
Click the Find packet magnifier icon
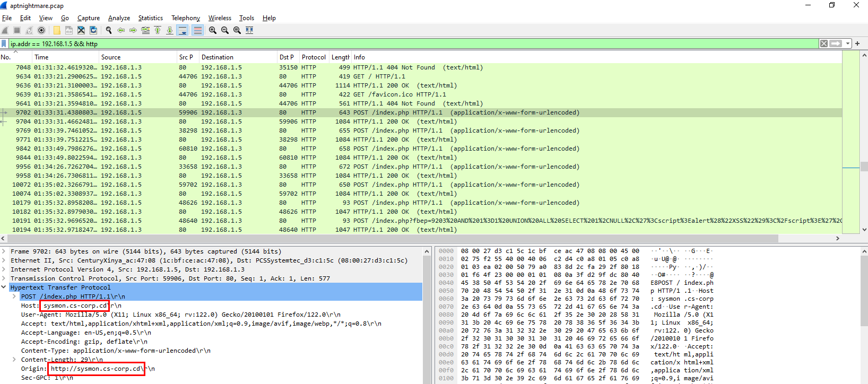(x=109, y=30)
